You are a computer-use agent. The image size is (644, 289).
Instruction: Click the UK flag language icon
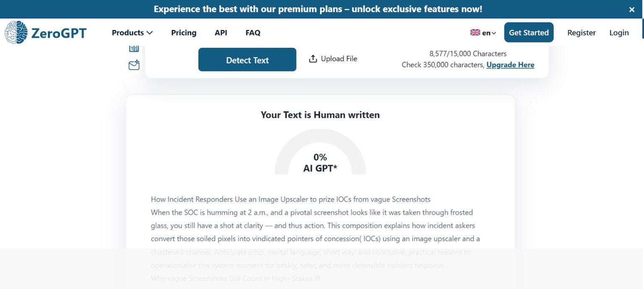point(475,32)
